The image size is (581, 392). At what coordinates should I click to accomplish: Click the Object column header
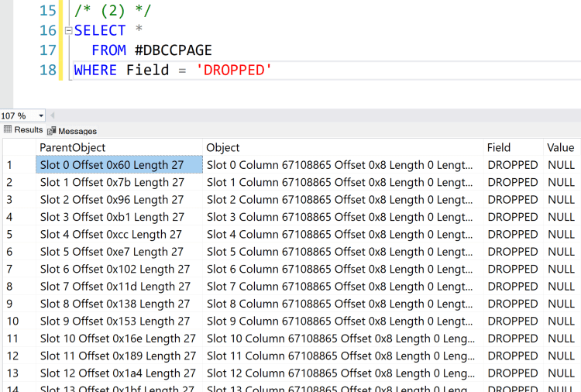(x=342, y=147)
